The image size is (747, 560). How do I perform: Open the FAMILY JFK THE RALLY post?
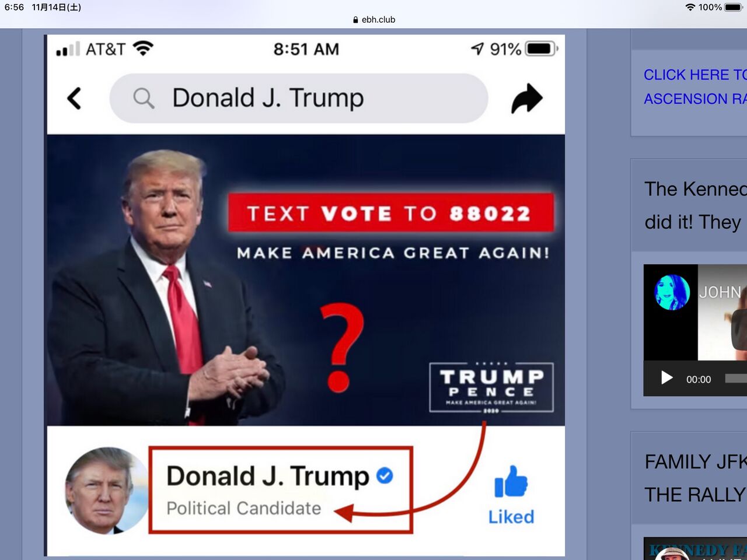click(x=696, y=478)
